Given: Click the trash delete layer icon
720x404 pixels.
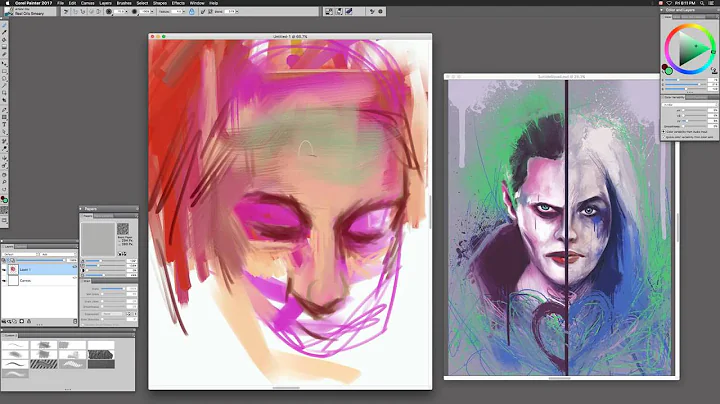Looking at the screenshot, I should tap(75, 321).
